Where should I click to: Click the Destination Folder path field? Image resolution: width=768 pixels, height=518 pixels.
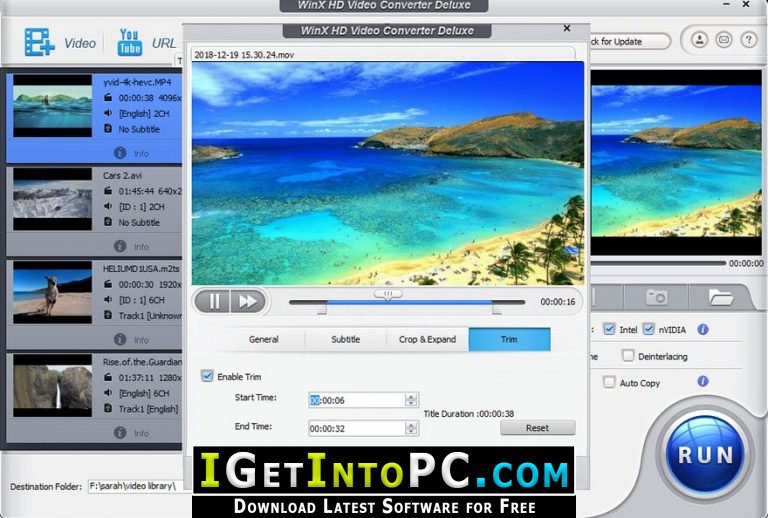tap(136, 486)
